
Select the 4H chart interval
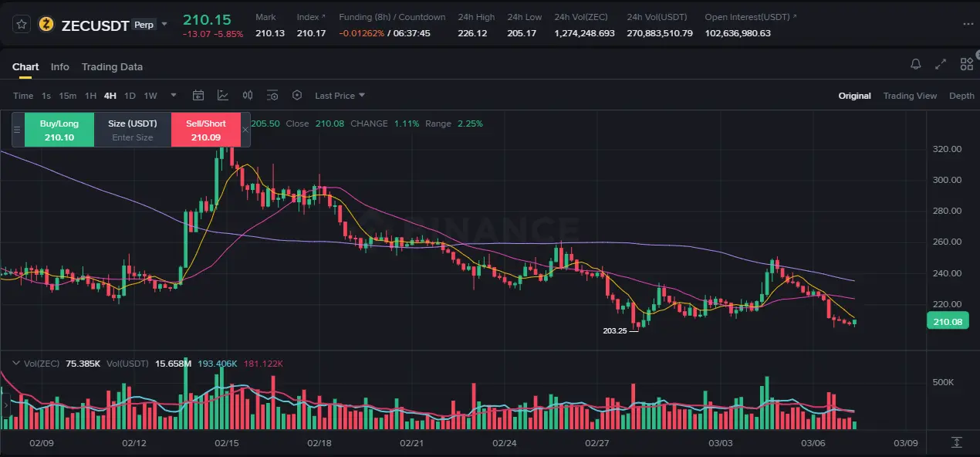110,96
